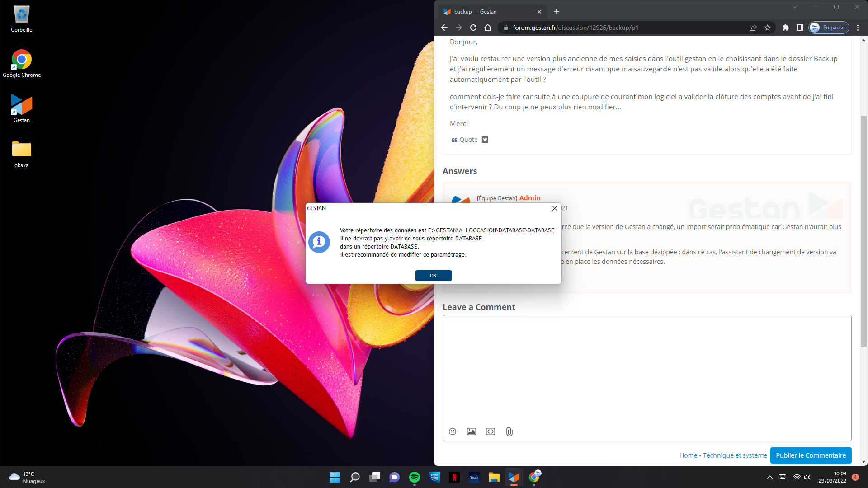Open a new Chrome tab

pyautogui.click(x=557, y=12)
